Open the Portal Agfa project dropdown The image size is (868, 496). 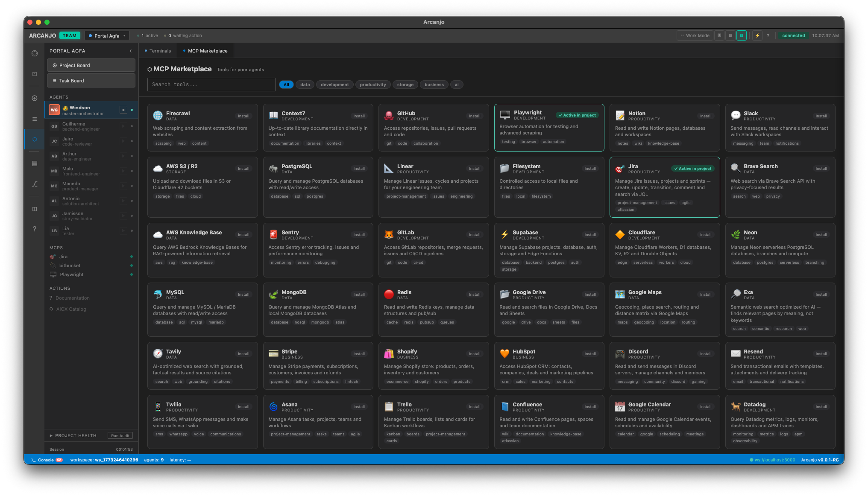[107, 35]
